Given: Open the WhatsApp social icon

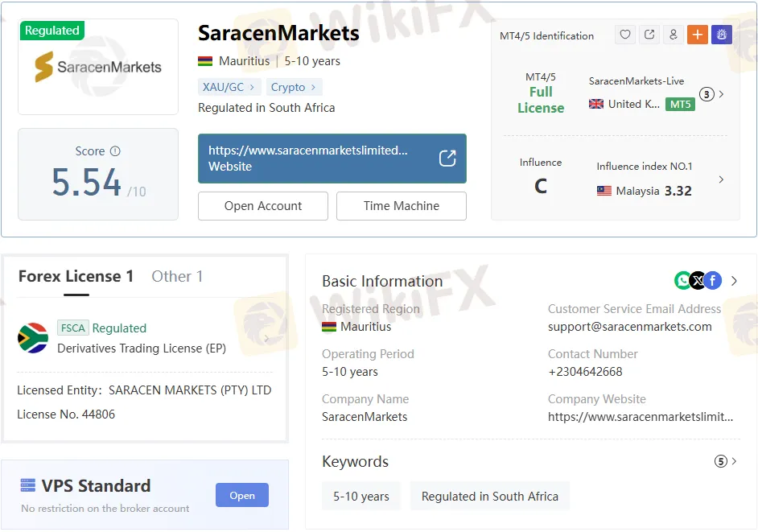Looking at the screenshot, I should pos(682,281).
